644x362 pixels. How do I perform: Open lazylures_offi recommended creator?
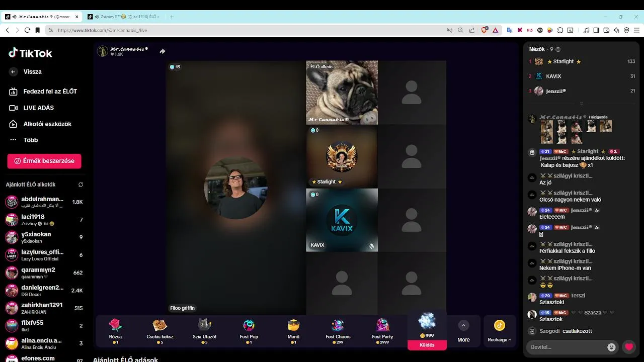click(44, 255)
